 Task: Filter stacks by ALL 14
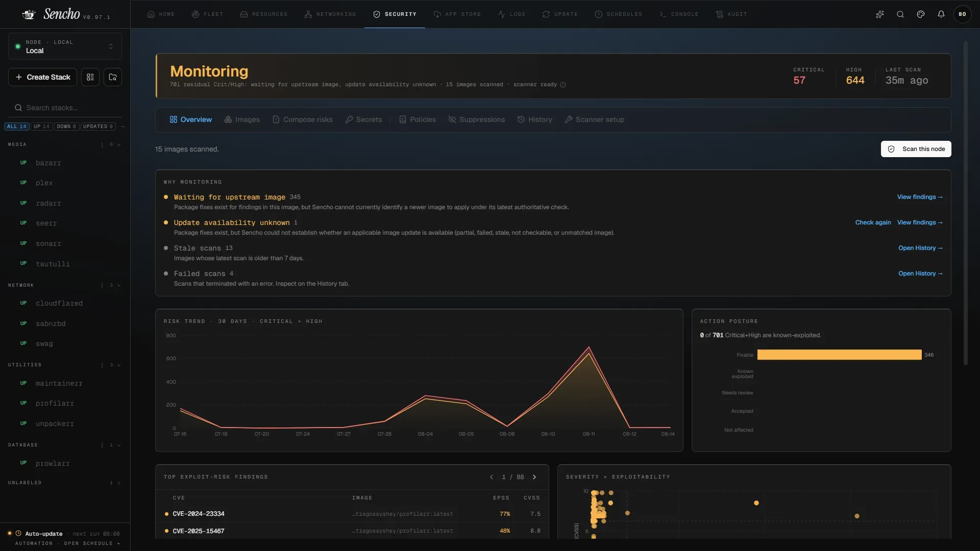click(17, 127)
